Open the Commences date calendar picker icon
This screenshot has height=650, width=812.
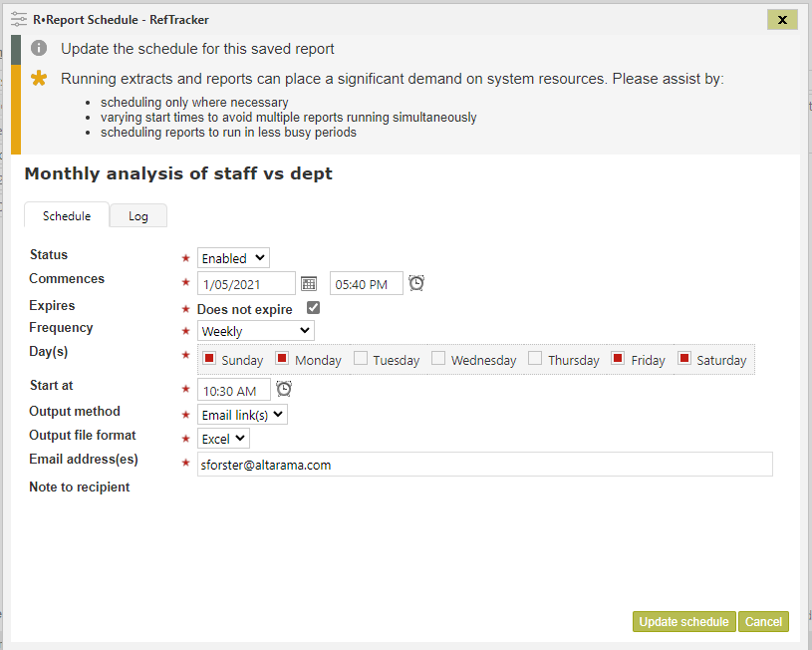(x=309, y=283)
